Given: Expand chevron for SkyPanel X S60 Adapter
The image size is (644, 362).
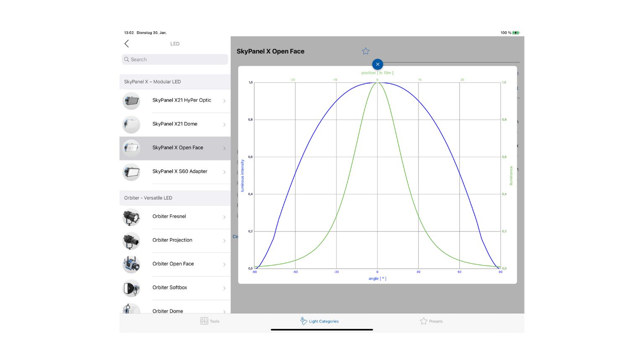Looking at the screenshot, I should pyautogui.click(x=224, y=172).
